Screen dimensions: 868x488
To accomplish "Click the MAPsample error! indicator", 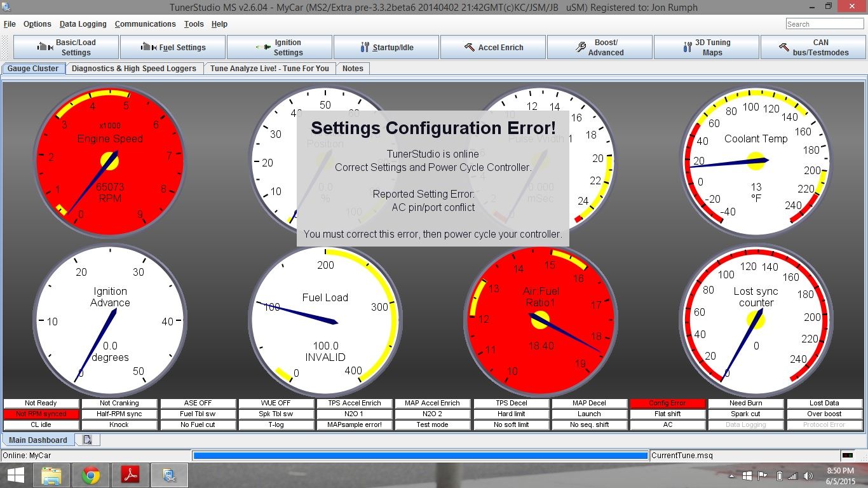I will tap(355, 425).
